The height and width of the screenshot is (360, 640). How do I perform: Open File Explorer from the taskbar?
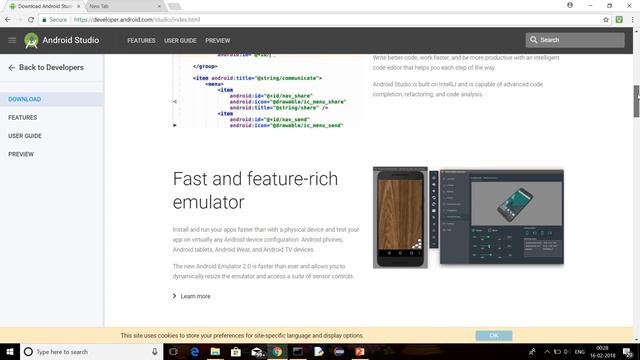tap(215, 351)
